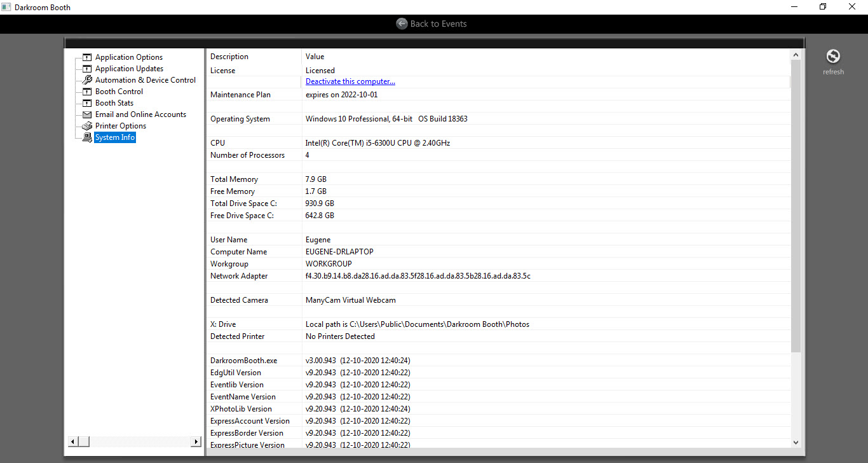Click the back arrow icon beside Back to Events

(402, 24)
